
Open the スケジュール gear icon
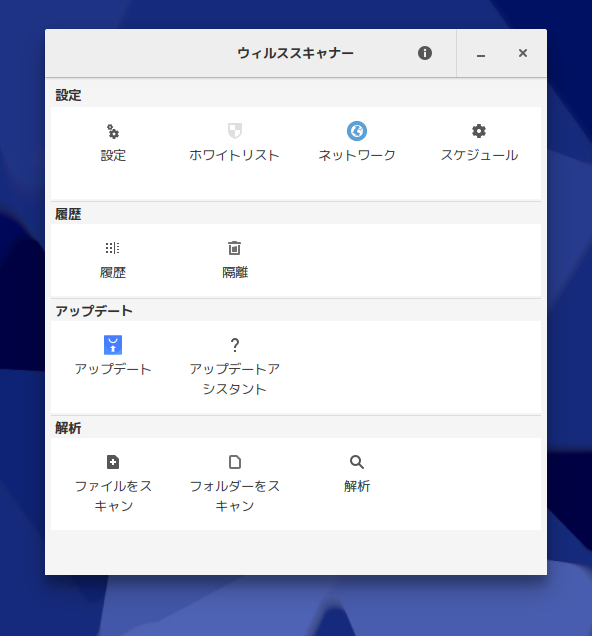(479, 131)
